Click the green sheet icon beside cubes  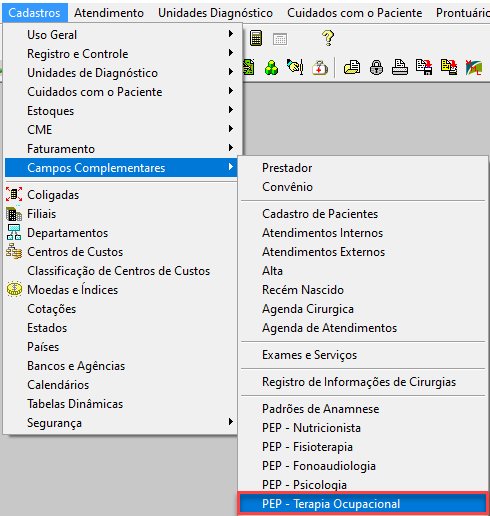[249, 67]
